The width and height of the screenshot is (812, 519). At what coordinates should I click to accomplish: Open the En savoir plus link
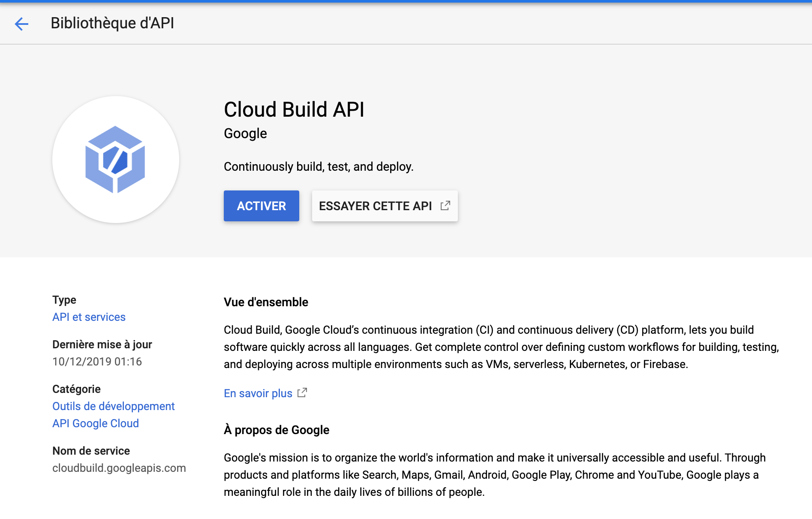pyautogui.click(x=258, y=393)
